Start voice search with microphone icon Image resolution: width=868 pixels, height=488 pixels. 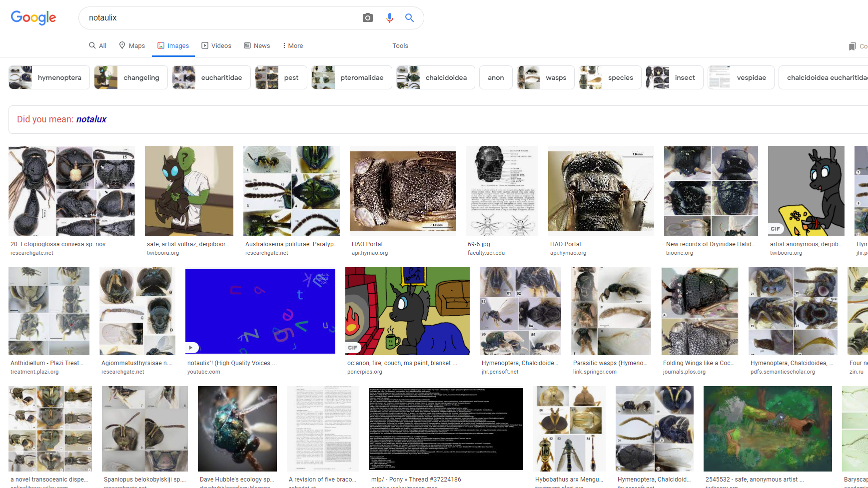pos(390,18)
